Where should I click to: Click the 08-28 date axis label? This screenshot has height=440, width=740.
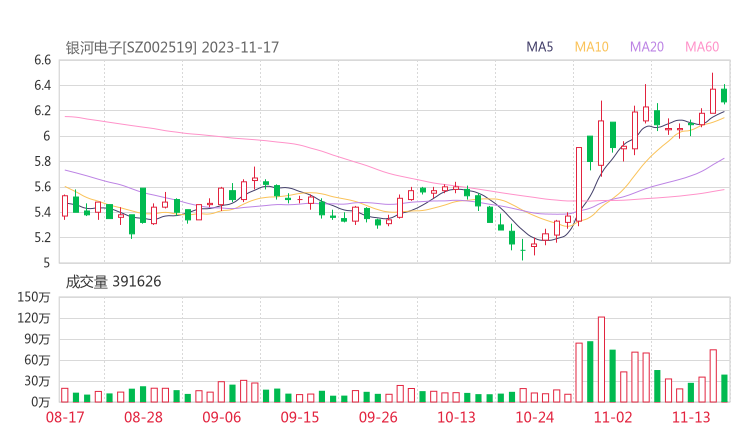pos(143,417)
